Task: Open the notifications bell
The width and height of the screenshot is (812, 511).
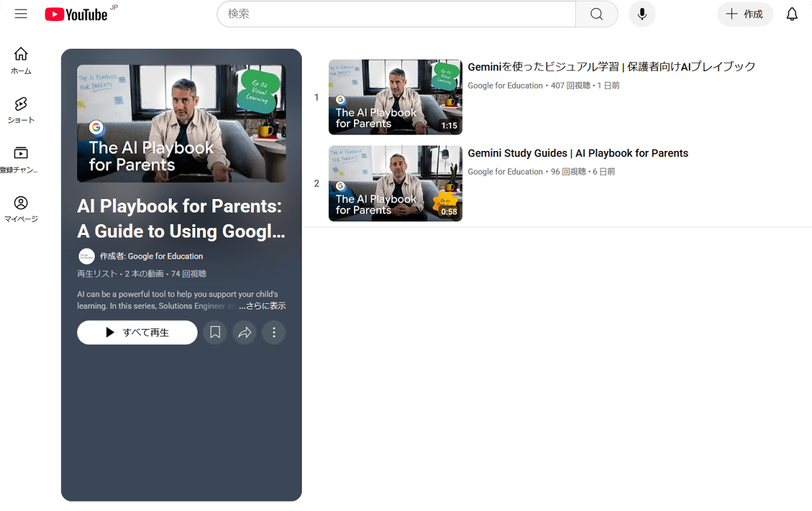Action: coord(792,14)
